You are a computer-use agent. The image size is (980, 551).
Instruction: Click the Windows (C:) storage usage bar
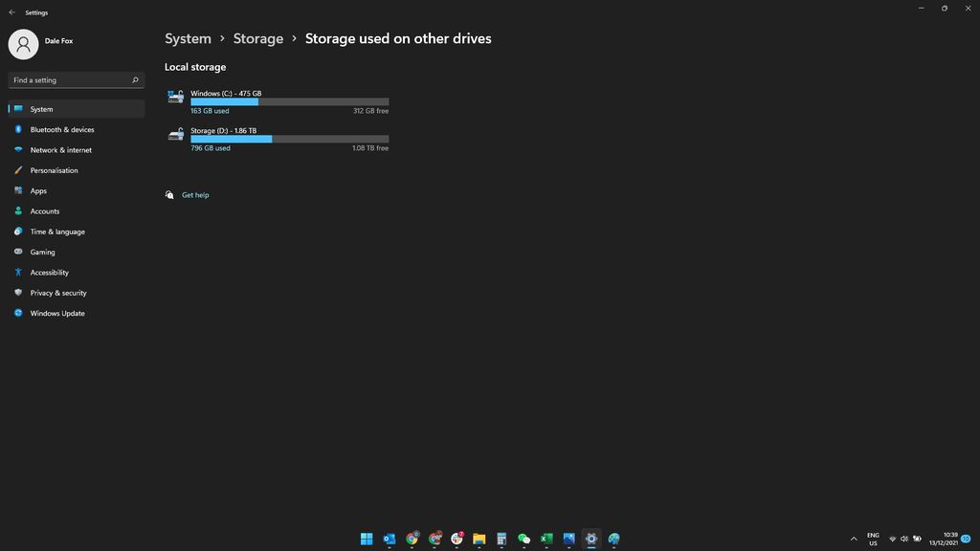[289, 101]
